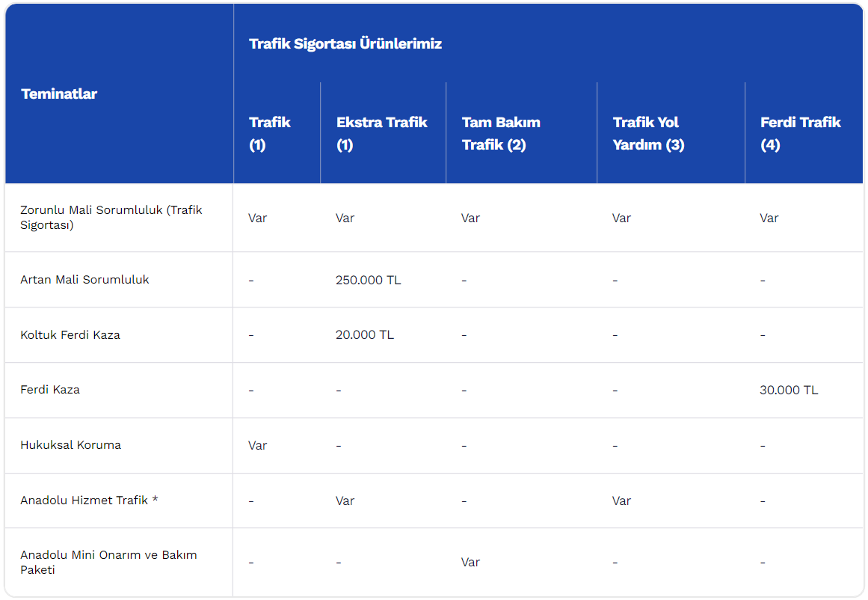Click the Anadolu Mini Onarım ve Bakım Paketi label
Screen dimensions: 868x600
coord(108,563)
